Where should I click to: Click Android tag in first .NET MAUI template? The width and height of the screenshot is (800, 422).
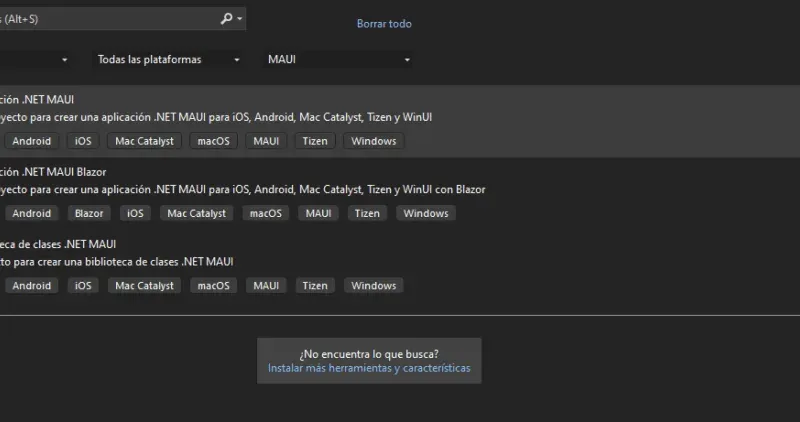click(32, 141)
